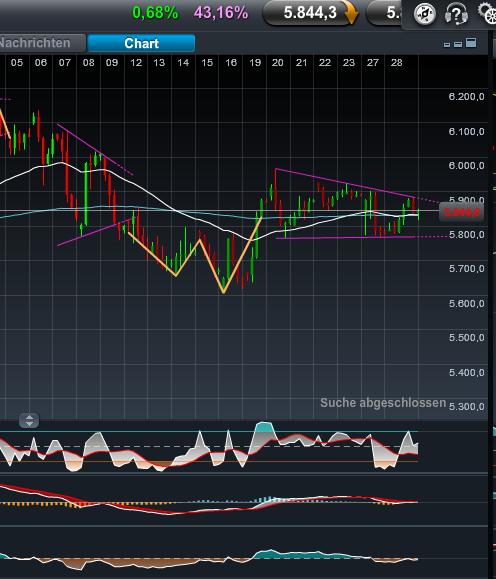Select date label 05 on the axis
The height and width of the screenshot is (579, 496).
click(x=17, y=62)
